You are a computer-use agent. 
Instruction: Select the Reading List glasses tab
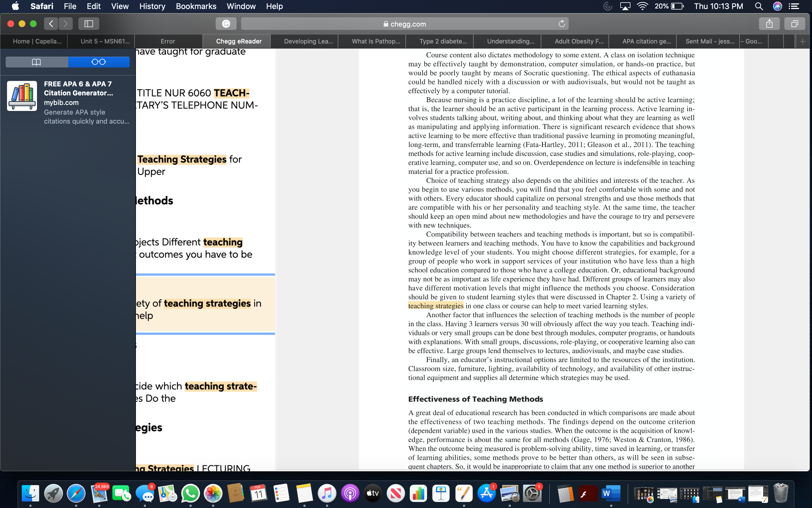point(99,62)
